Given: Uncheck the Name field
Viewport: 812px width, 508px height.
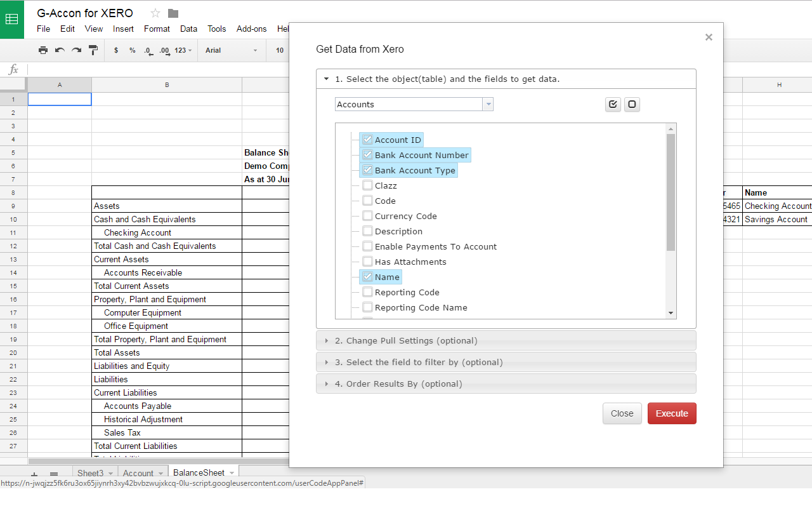Looking at the screenshot, I should coord(367,277).
